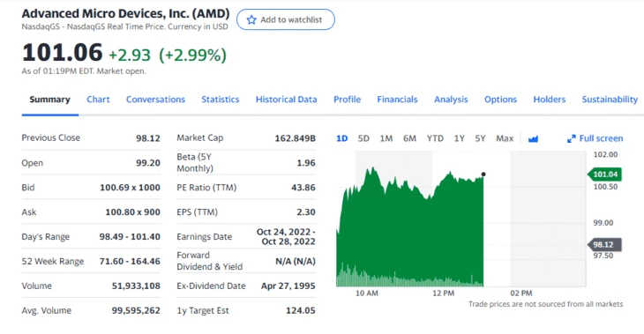Select the 1M chart range
The width and height of the screenshot is (644, 334).
click(386, 138)
